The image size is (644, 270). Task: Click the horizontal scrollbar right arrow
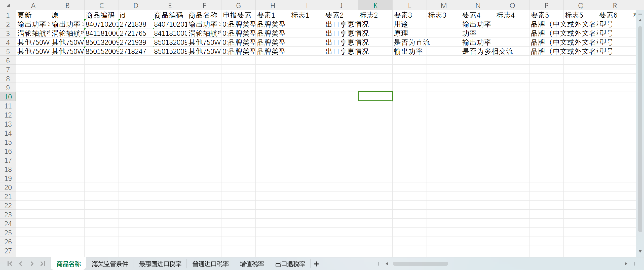coord(626,264)
